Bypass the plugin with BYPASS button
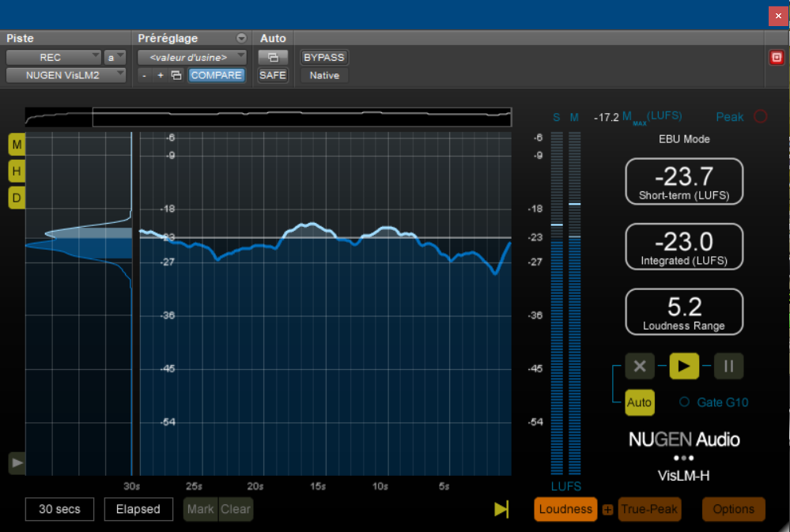Viewport: 790px width, 532px height. pos(324,58)
